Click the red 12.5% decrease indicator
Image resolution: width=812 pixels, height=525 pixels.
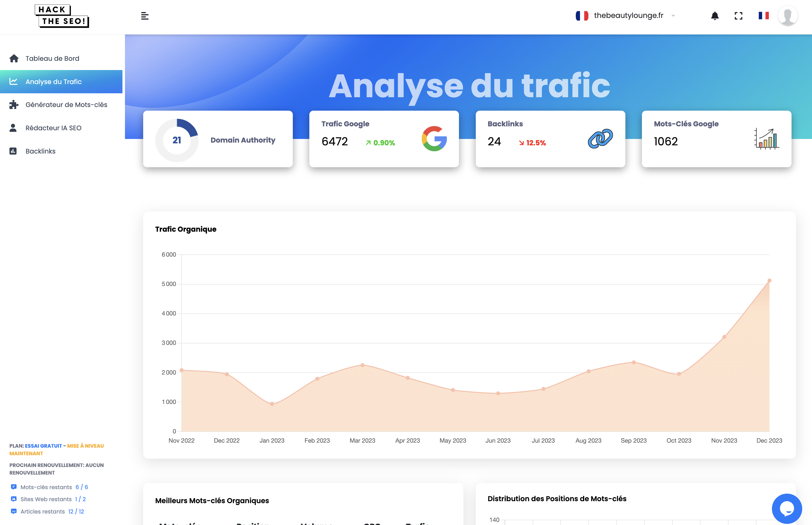[x=532, y=143]
